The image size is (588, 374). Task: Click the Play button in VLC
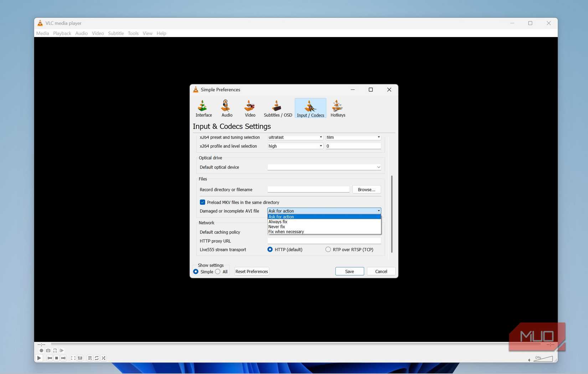pos(39,358)
